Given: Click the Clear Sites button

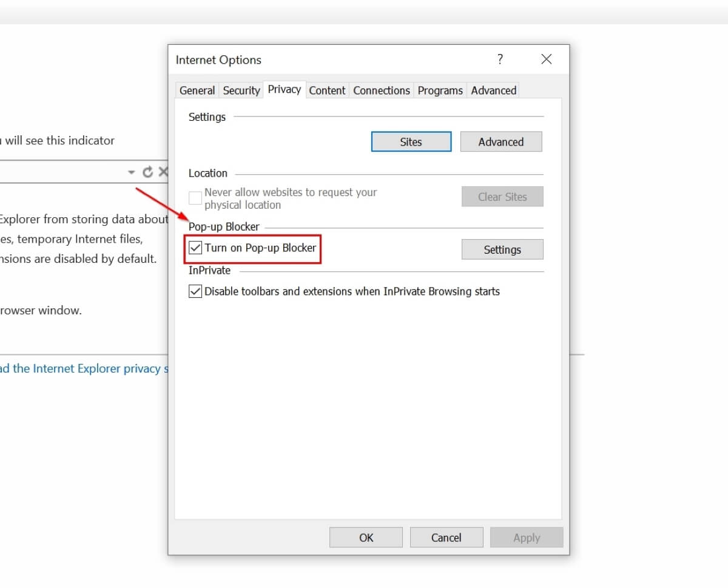Looking at the screenshot, I should click(x=502, y=196).
